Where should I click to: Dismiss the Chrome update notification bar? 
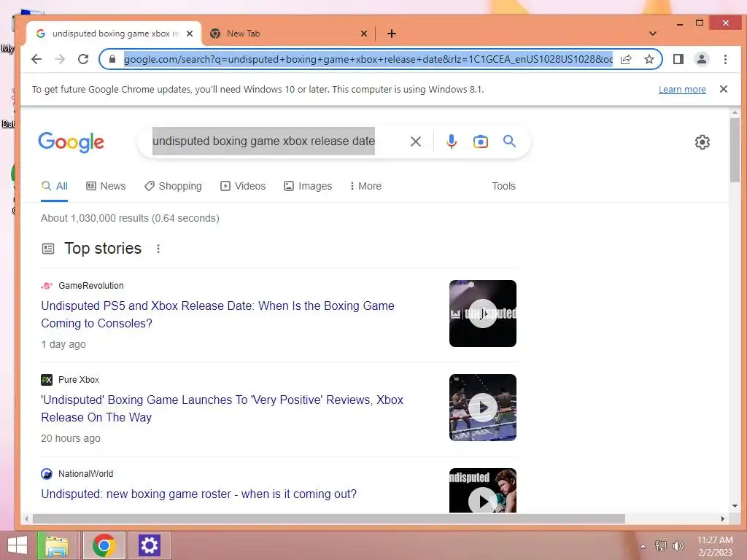click(723, 89)
